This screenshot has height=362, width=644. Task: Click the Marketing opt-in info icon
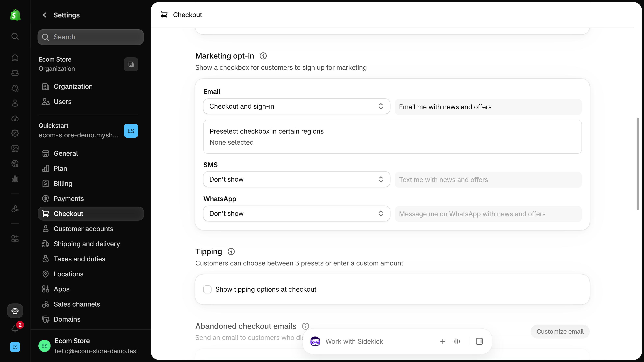click(x=263, y=56)
